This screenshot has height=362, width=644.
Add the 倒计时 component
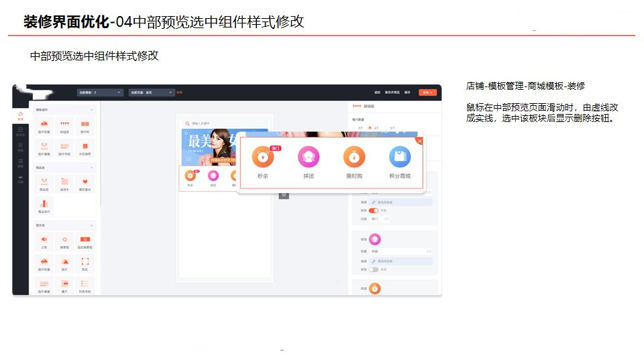tap(85, 126)
